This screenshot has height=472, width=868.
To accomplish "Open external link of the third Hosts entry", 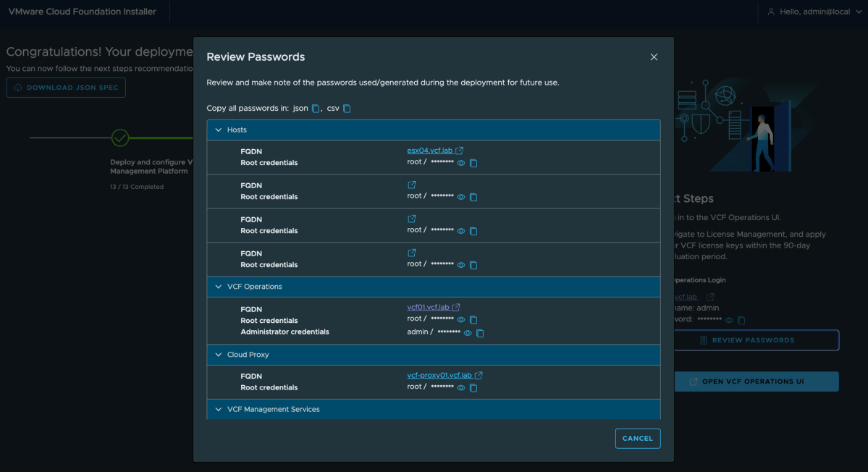I will (412, 219).
